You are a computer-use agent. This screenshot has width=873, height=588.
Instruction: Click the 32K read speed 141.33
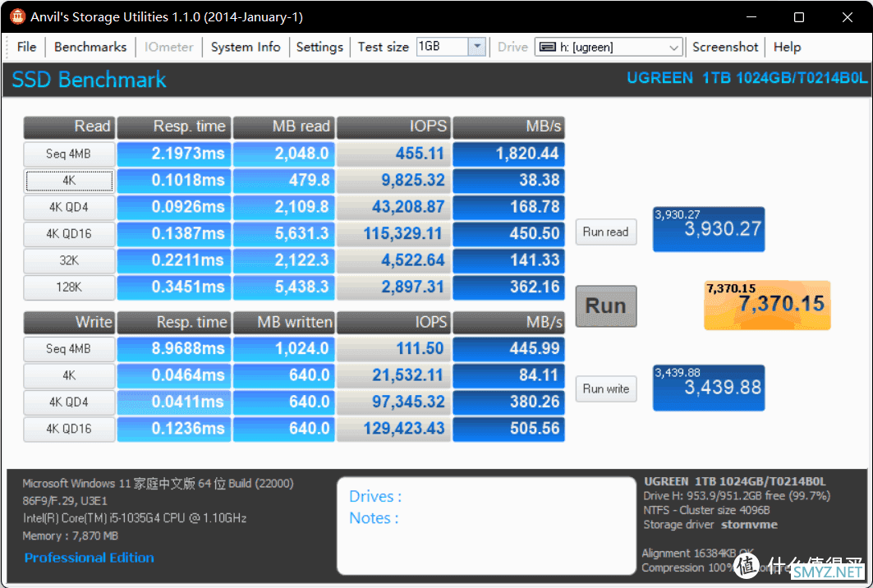tap(508, 260)
